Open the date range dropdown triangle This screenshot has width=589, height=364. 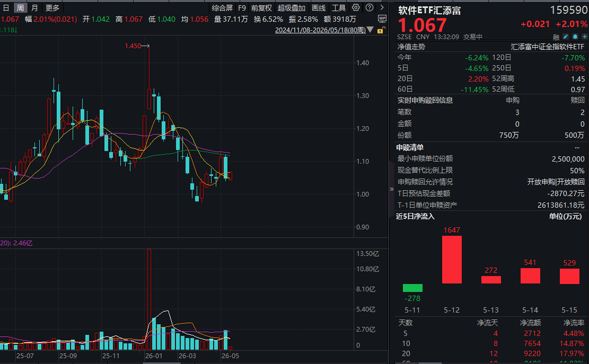click(370, 30)
